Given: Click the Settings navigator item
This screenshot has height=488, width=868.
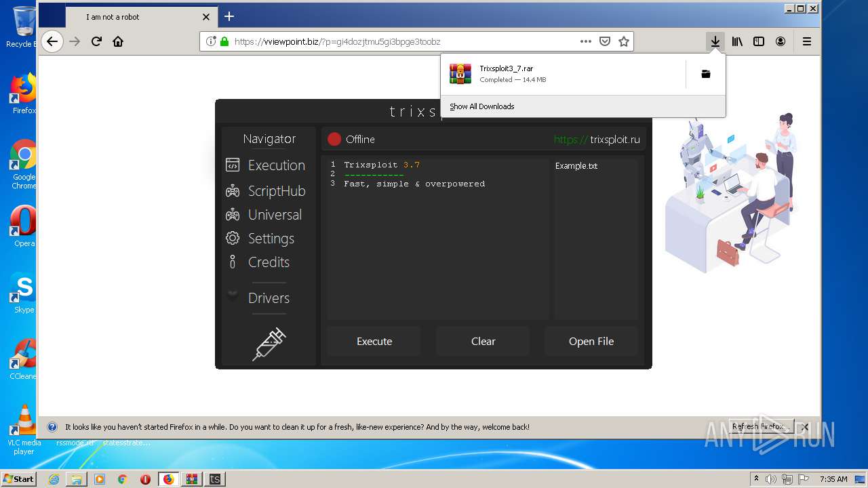Looking at the screenshot, I should (x=260, y=239).
